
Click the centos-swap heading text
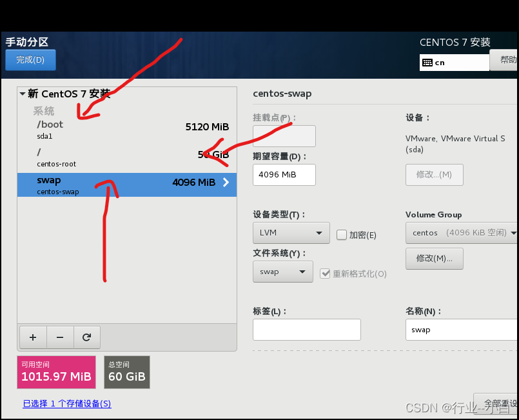pyautogui.click(x=282, y=94)
